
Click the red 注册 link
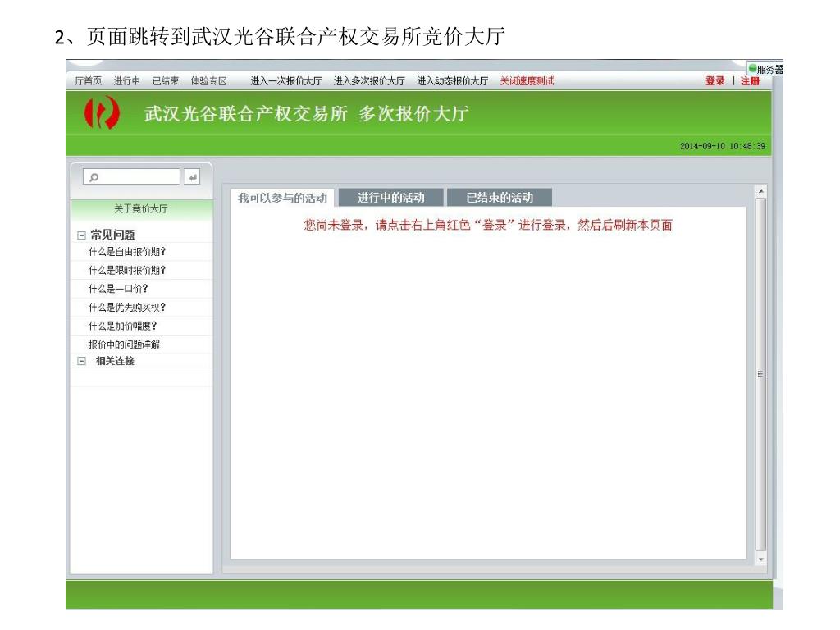pos(750,81)
